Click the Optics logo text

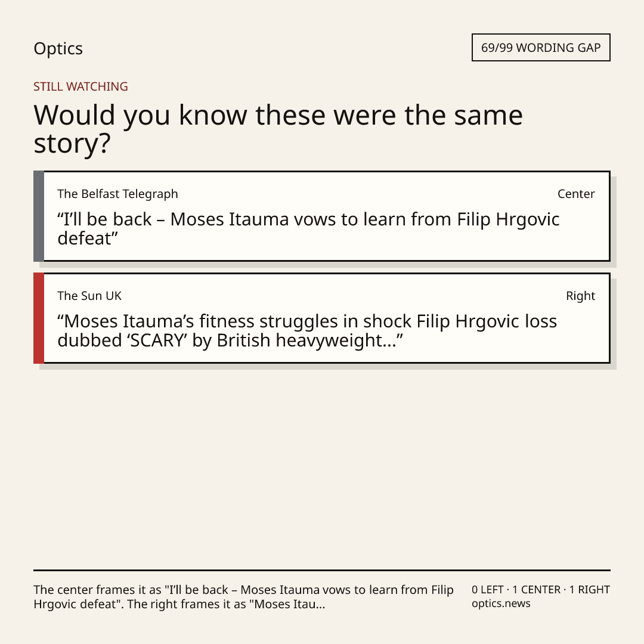(58, 49)
